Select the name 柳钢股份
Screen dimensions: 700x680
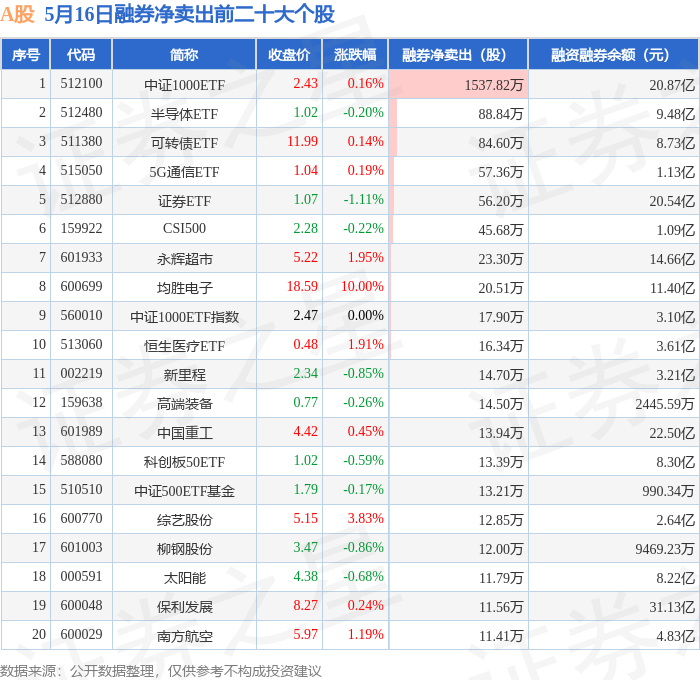184,549
